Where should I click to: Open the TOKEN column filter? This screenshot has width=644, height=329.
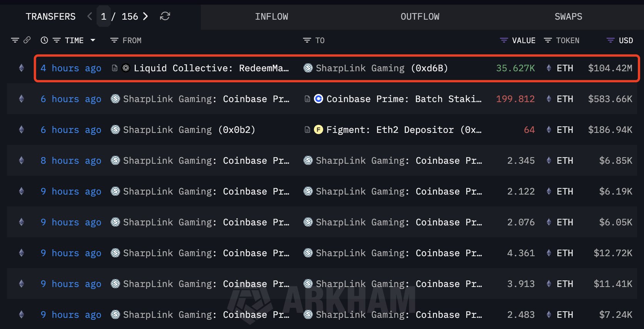point(548,40)
